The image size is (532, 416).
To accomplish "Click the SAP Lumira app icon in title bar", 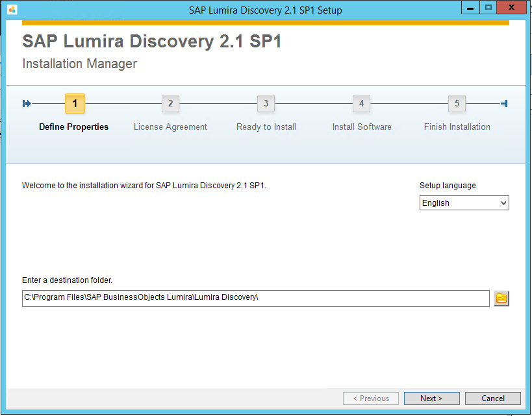I will coord(12,10).
